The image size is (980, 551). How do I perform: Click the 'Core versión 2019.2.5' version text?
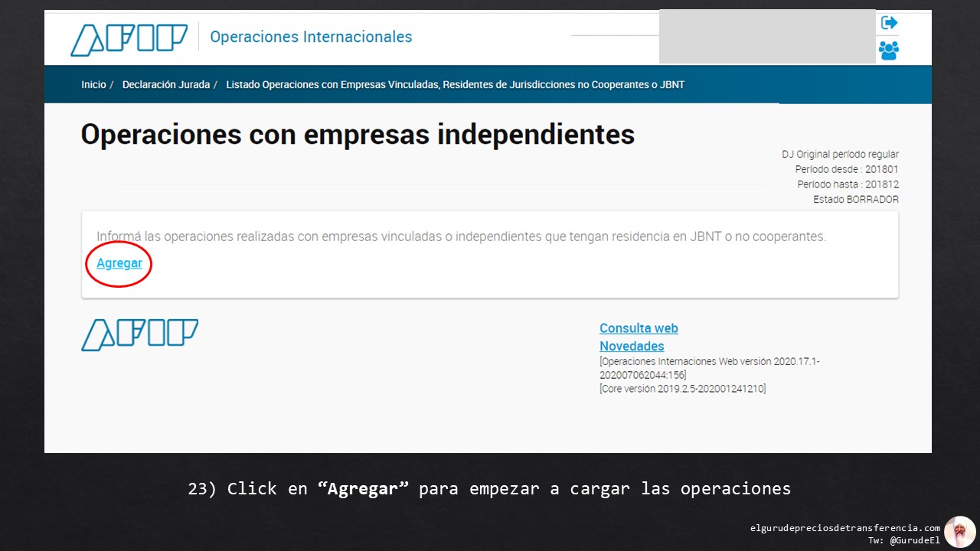(682, 388)
